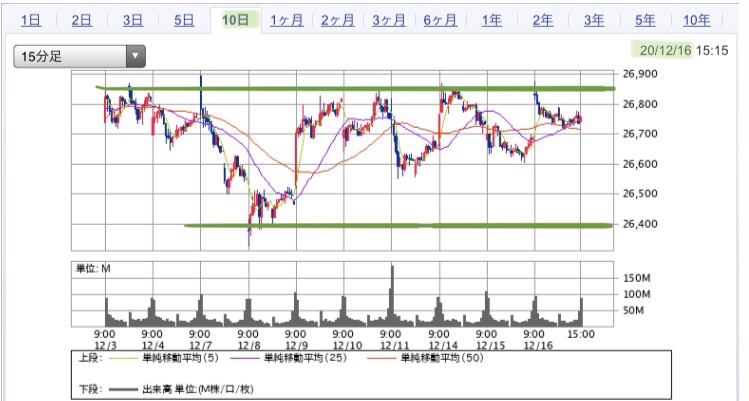
Task: Switch to the 1ヶ月 range
Action: [x=287, y=20]
